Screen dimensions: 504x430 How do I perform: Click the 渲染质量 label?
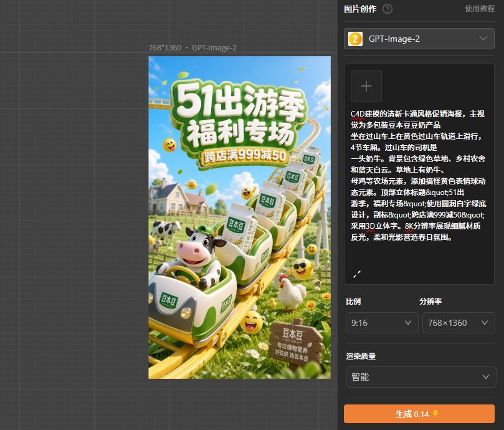click(361, 356)
